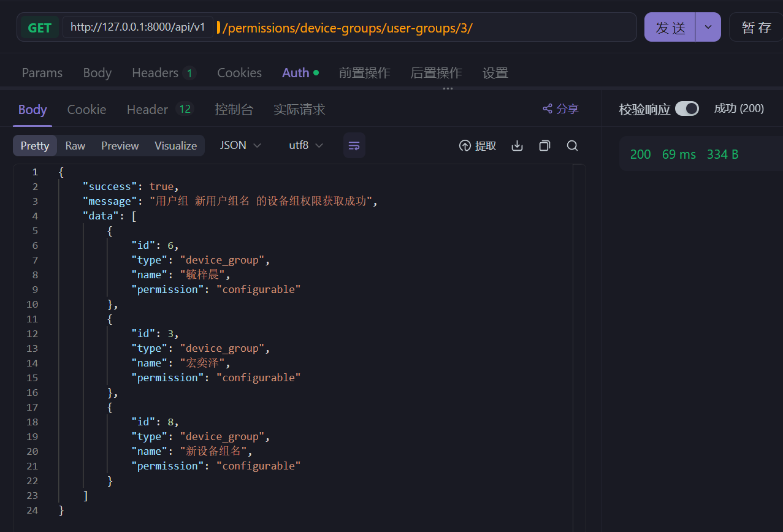Open the Params request tab
The width and height of the screenshot is (783, 532).
pos(42,72)
